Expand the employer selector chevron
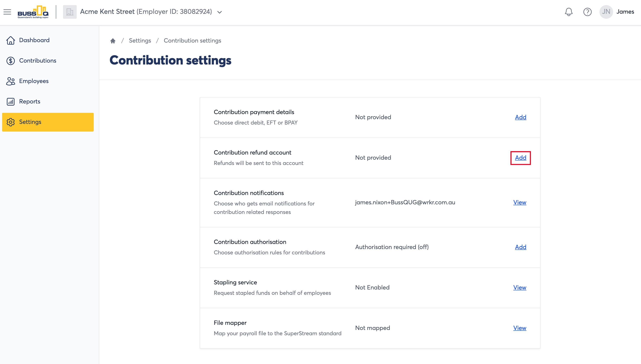The image size is (641, 364). pos(220,12)
